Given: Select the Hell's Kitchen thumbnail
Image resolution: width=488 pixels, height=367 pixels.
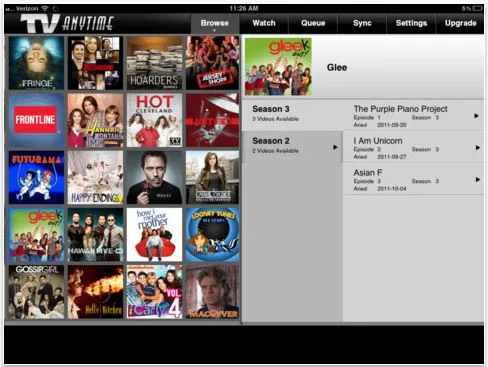Looking at the screenshot, I should point(95,292).
